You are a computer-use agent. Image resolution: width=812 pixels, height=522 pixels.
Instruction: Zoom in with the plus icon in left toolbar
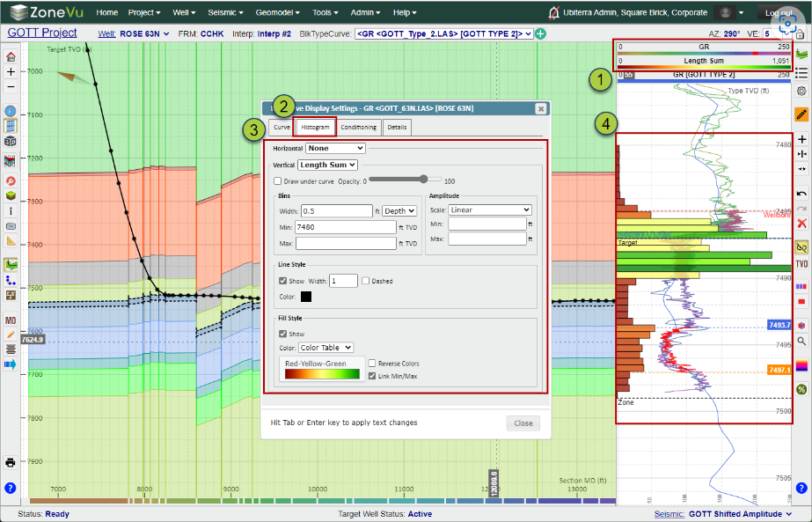(11, 71)
